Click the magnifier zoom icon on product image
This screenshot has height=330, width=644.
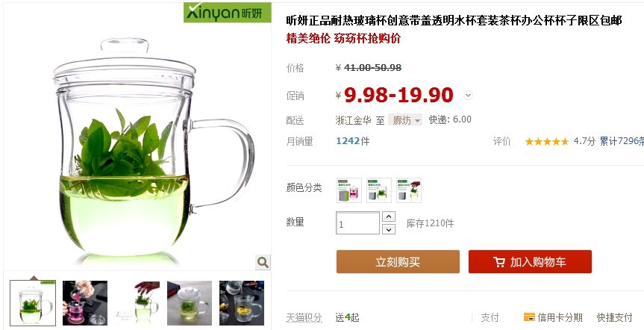coord(263,262)
